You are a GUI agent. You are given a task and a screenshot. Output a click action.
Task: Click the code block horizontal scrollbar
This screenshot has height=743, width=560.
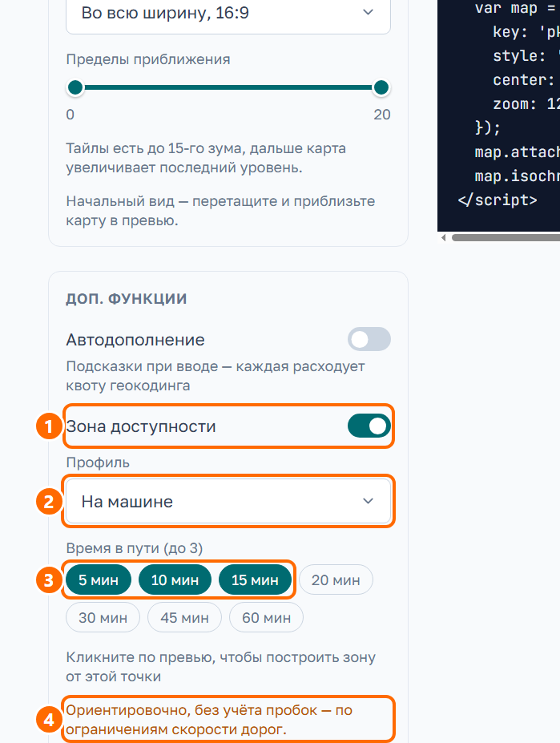[x=506, y=237]
